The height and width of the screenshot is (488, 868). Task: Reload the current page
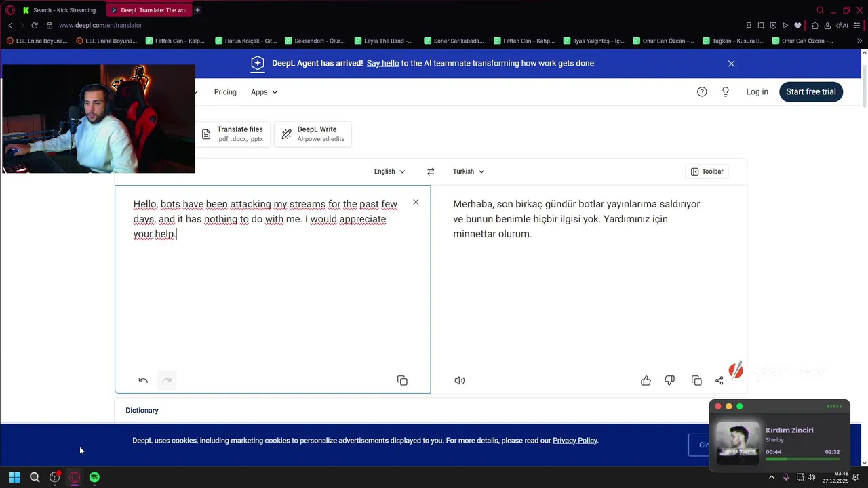[34, 25]
